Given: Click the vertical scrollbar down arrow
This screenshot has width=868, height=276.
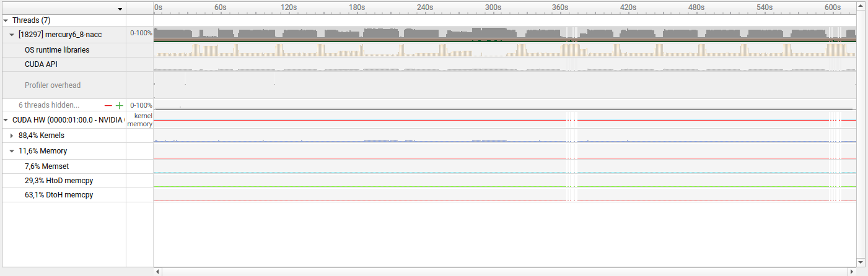Looking at the screenshot, I should 862,262.
